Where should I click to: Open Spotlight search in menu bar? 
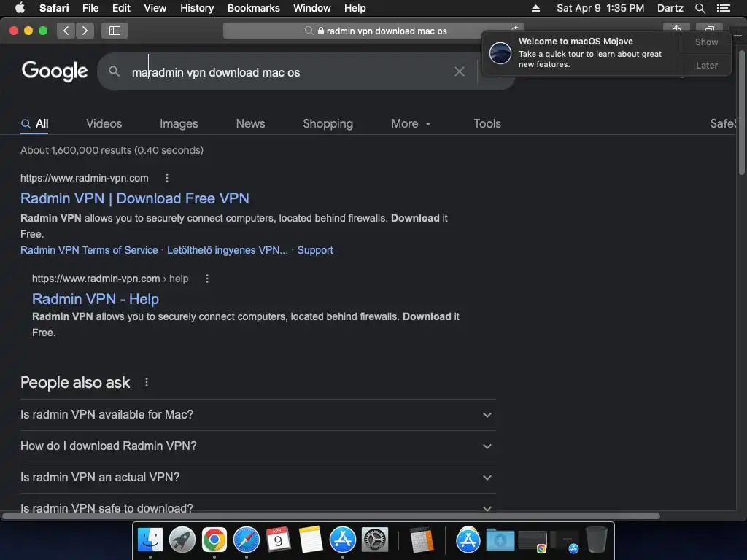click(x=700, y=8)
